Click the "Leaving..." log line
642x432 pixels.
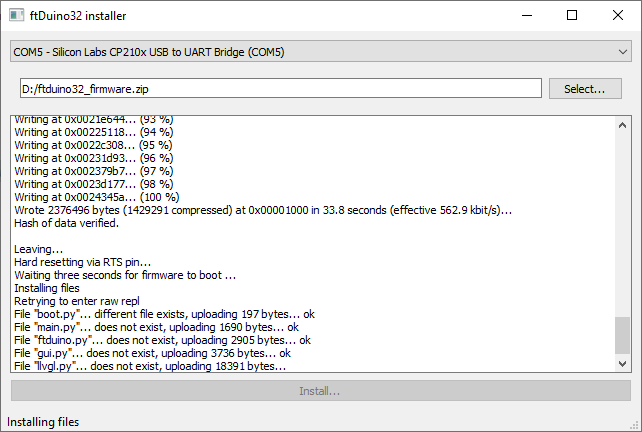click(x=38, y=249)
